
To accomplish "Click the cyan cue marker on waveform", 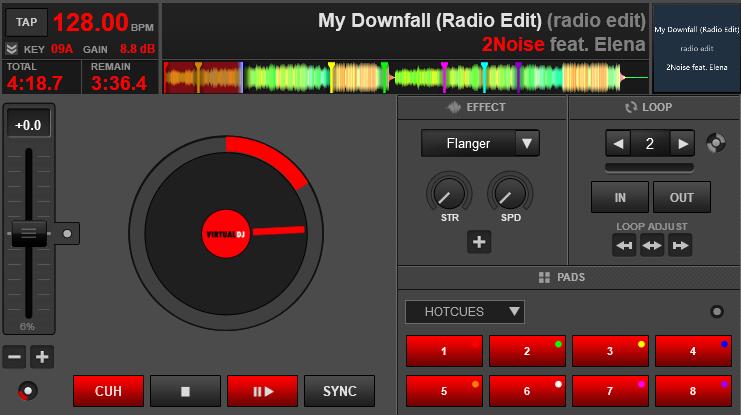I will [x=484, y=77].
